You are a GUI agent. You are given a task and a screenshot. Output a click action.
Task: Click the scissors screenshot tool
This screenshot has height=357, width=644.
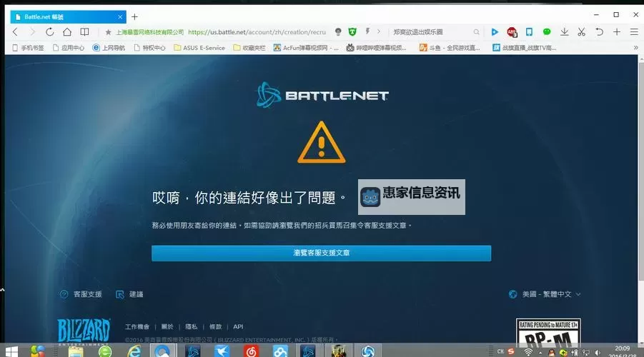coord(581,31)
